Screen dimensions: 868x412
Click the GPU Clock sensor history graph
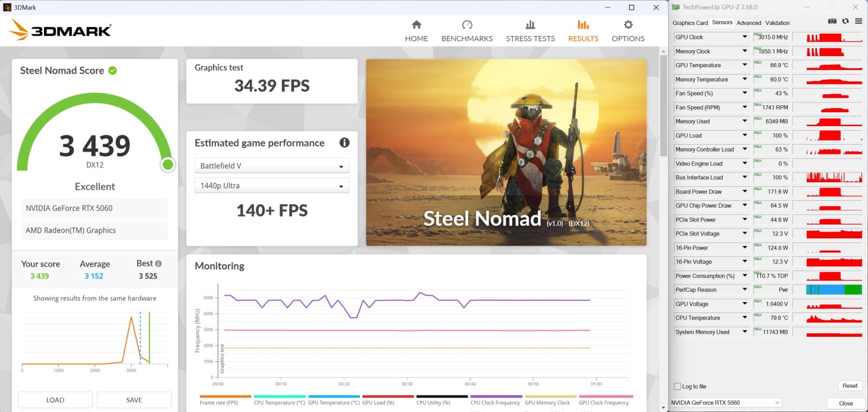(x=828, y=37)
